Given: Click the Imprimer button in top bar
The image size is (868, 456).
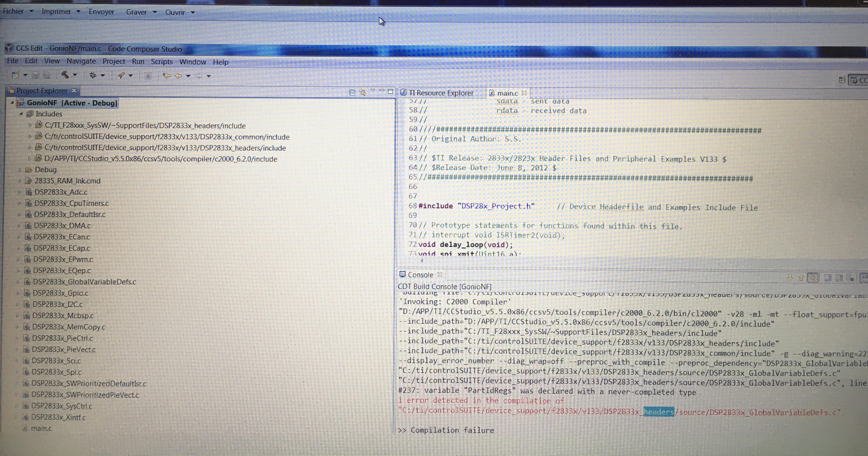Looking at the screenshot, I should tap(56, 11).
